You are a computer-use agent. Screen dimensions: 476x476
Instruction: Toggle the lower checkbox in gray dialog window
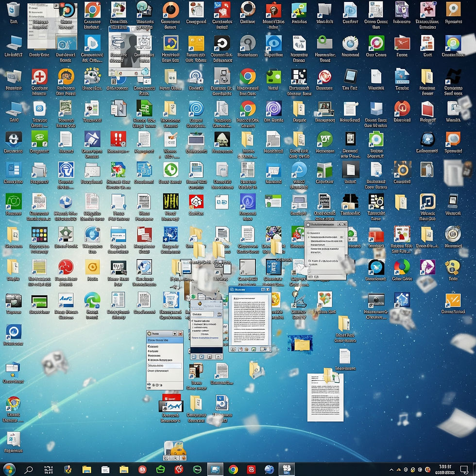tap(309, 261)
